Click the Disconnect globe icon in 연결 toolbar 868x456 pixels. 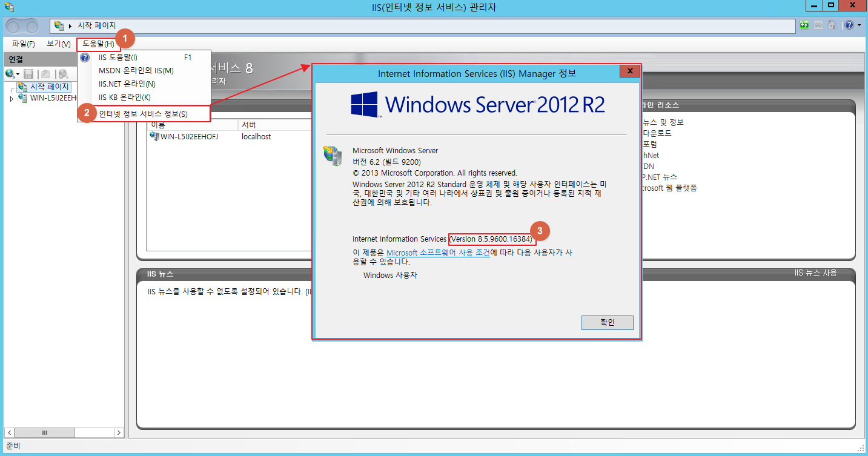coord(63,73)
